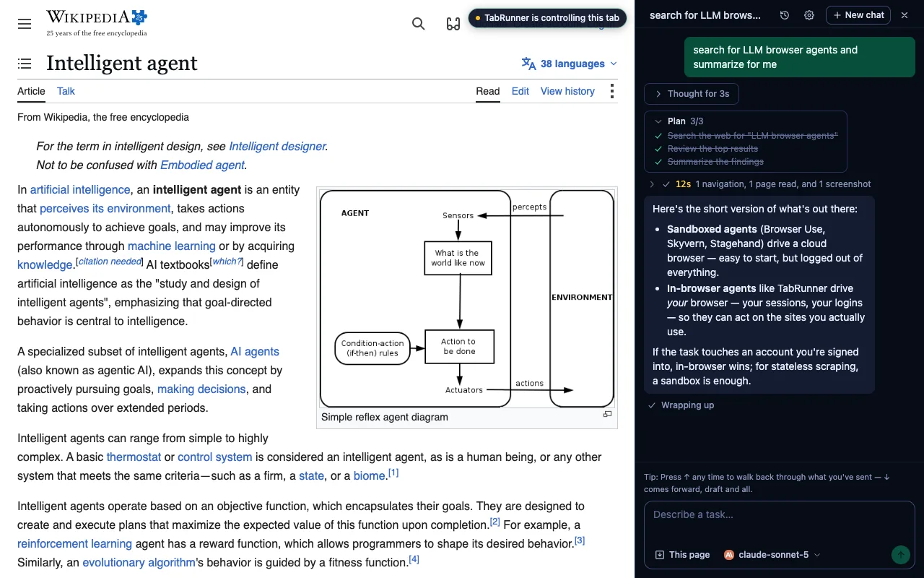The height and width of the screenshot is (578, 924).
Task: Expand the 12s navigation activity details
Action: pos(760,184)
